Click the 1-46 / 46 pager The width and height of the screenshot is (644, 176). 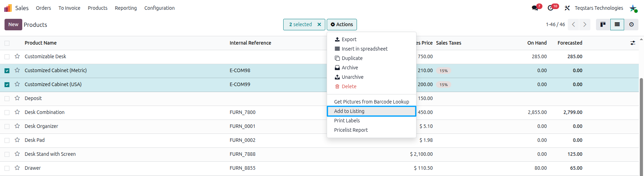coord(555,24)
